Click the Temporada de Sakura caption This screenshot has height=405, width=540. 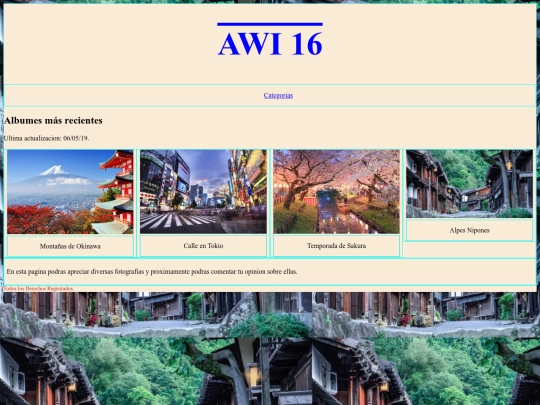tap(336, 246)
